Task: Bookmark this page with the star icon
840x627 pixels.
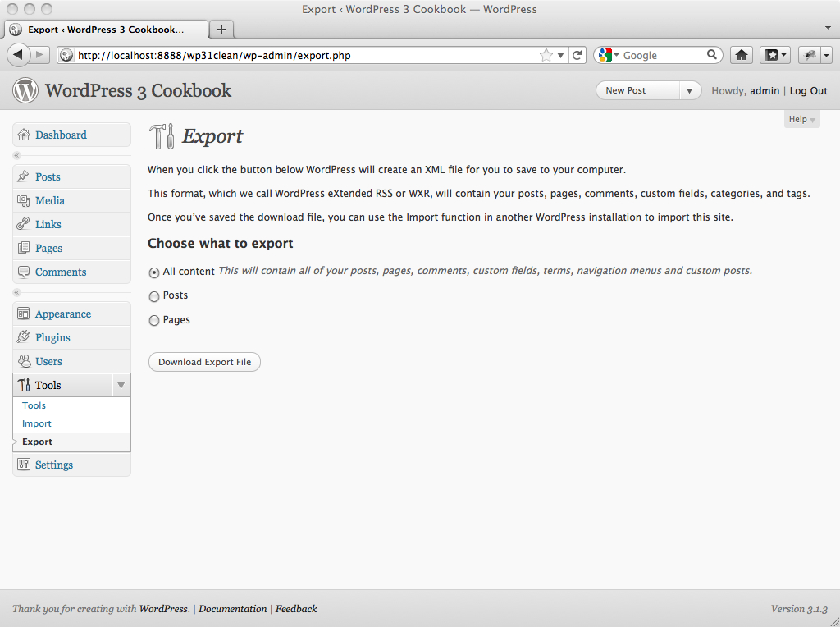Action: [546, 55]
